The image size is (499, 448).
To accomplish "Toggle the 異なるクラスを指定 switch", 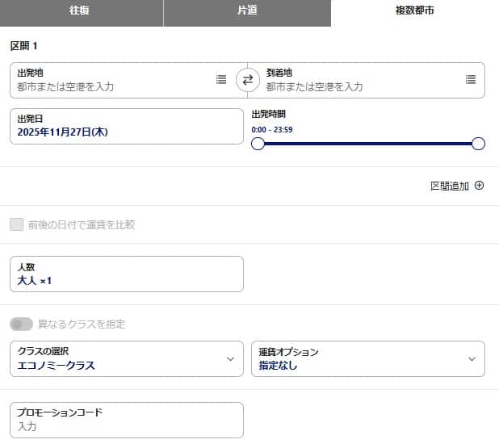I will click(x=21, y=324).
